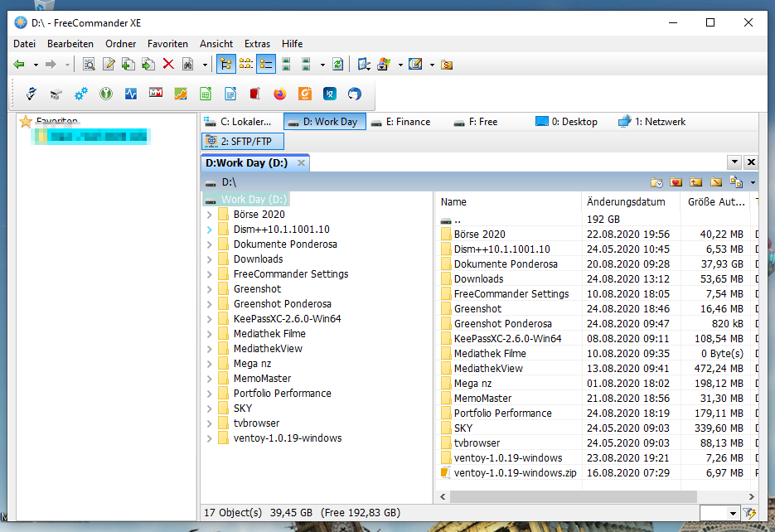Open the 1: Netzwerk location button
The height and width of the screenshot is (532, 775).
pos(652,122)
